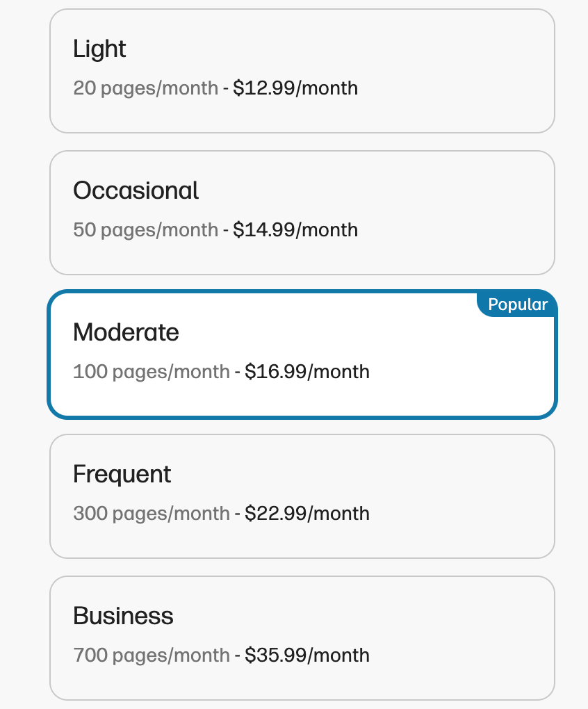This screenshot has width=588, height=709.
Task: Select the Light plan card
Action: tap(302, 71)
